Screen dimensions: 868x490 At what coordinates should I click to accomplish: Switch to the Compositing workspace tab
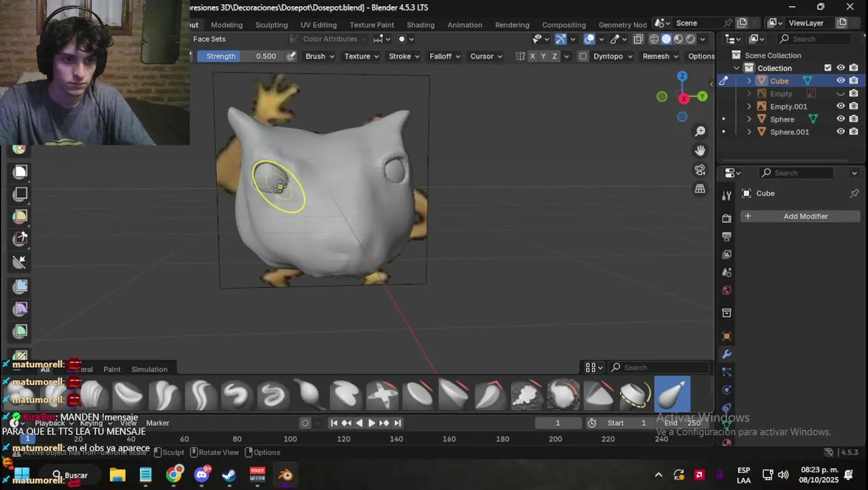[564, 24]
